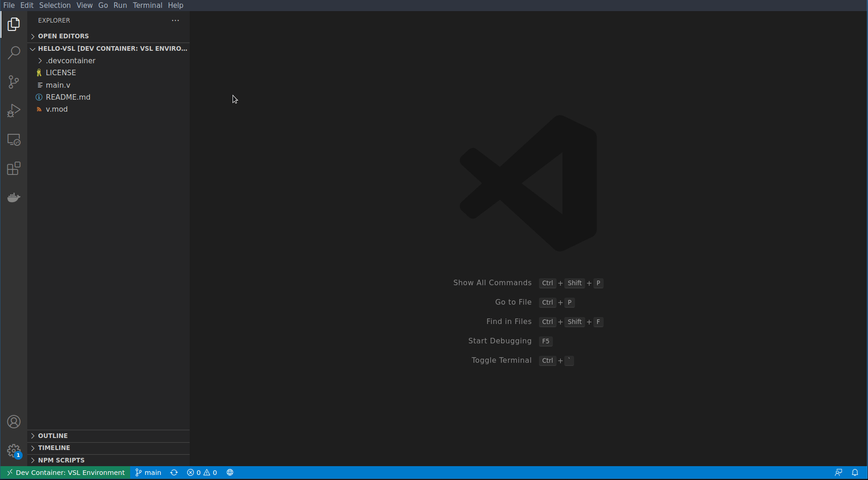This screenshot has width=868, height=480.
Task: Expand the Open Editors section
Action: 108,36
